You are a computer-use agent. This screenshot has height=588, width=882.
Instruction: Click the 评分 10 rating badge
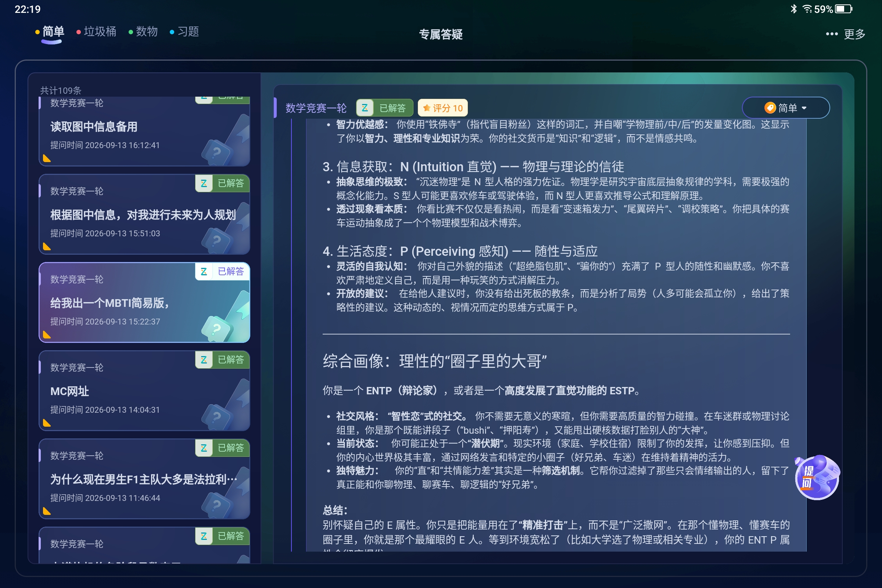[442, 108]
